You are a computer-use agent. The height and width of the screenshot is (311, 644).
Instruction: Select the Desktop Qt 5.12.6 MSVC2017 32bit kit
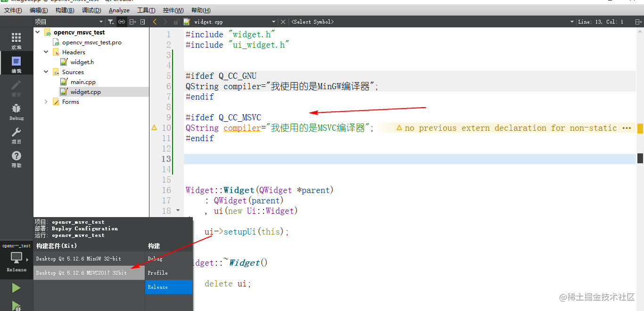[x=89, y=273]
